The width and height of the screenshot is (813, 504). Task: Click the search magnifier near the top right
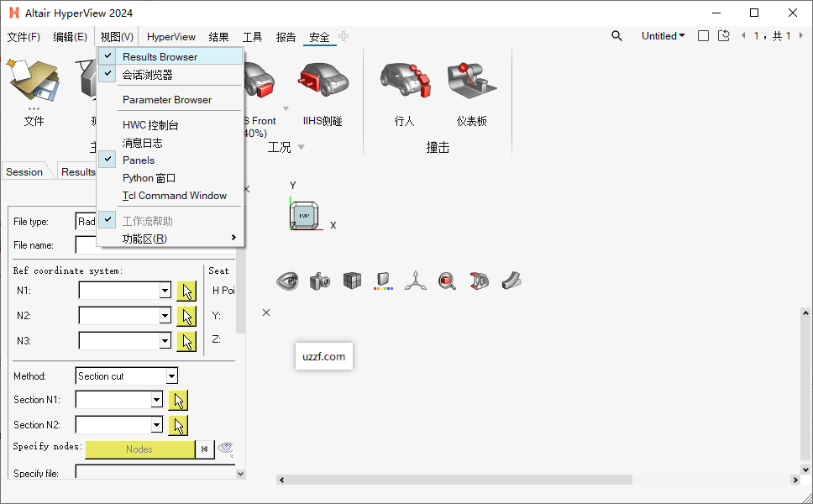617,35
